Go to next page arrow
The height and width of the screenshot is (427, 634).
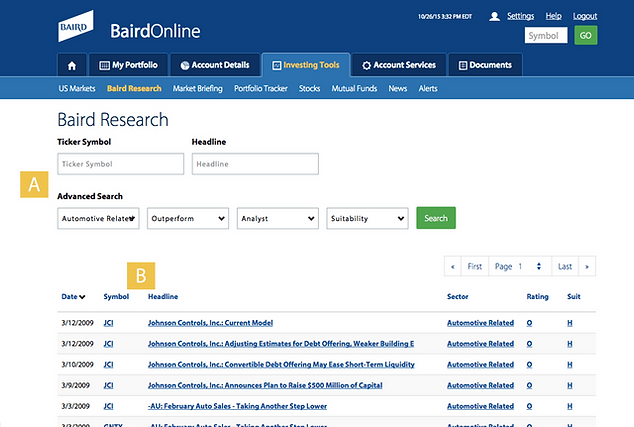587,266
